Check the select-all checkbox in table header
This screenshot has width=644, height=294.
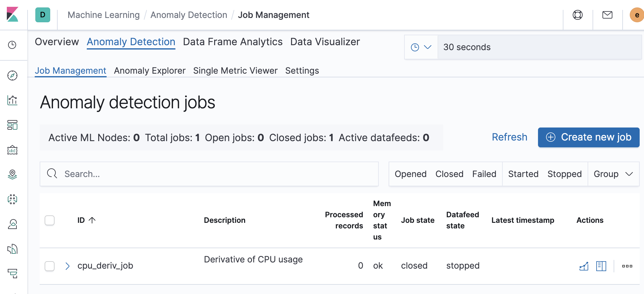click(x=50, y=220)
